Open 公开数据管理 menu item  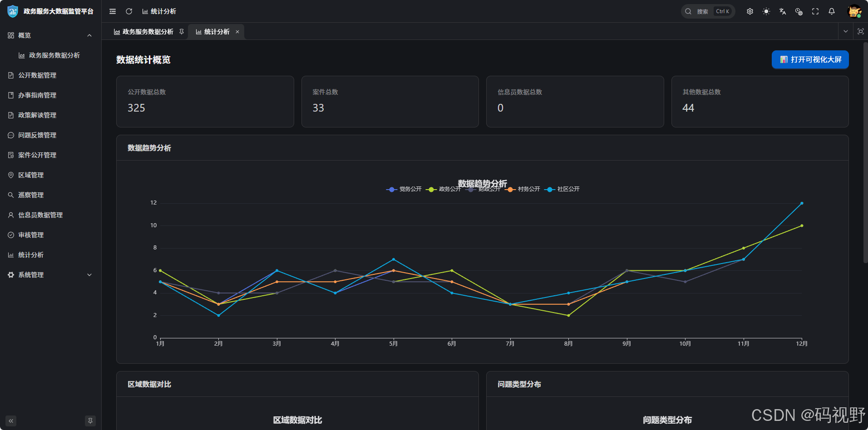tap(50, 75)
